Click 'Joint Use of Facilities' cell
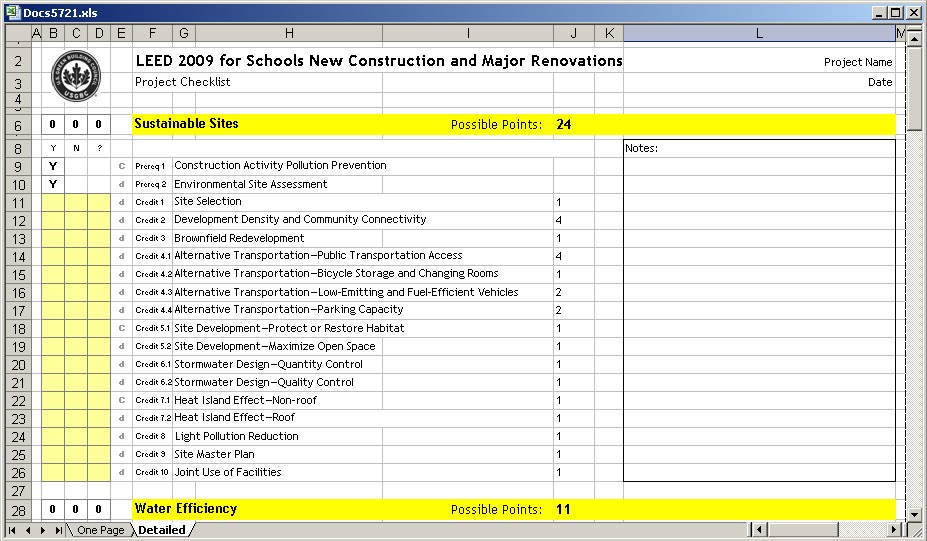 228,472
